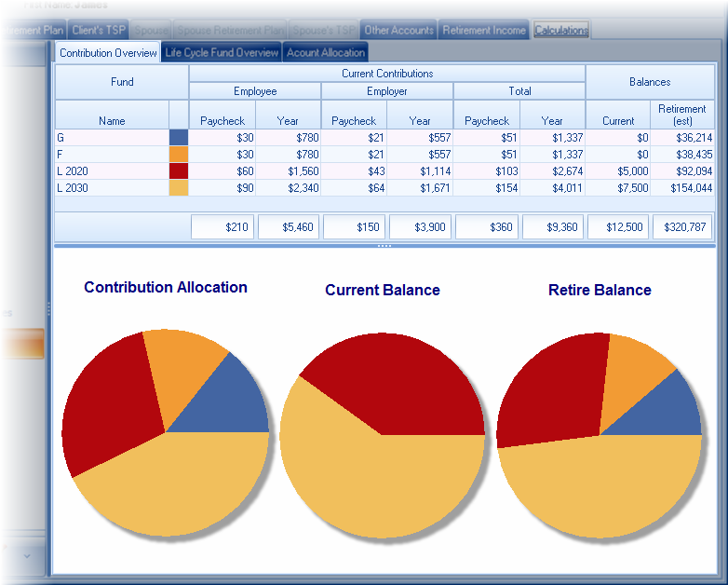
Task: Click the splitter grip between table and charts
Action: pyautogui.click(x=384, y=246)
